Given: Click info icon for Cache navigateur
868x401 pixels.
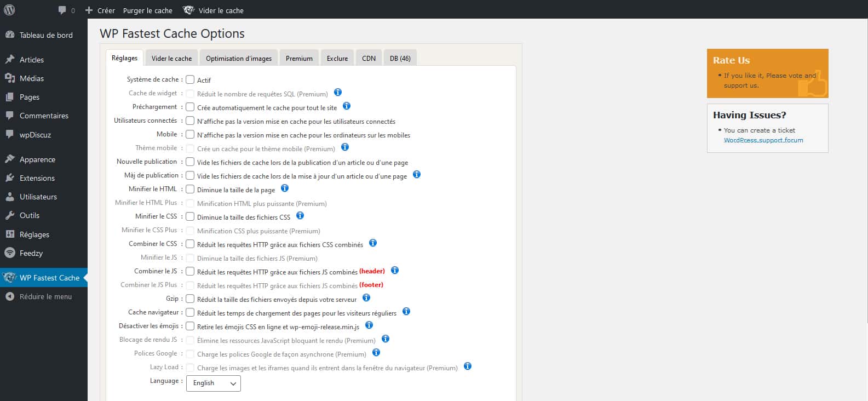Looking at the screenshot, I should click(x=406, y=311).
